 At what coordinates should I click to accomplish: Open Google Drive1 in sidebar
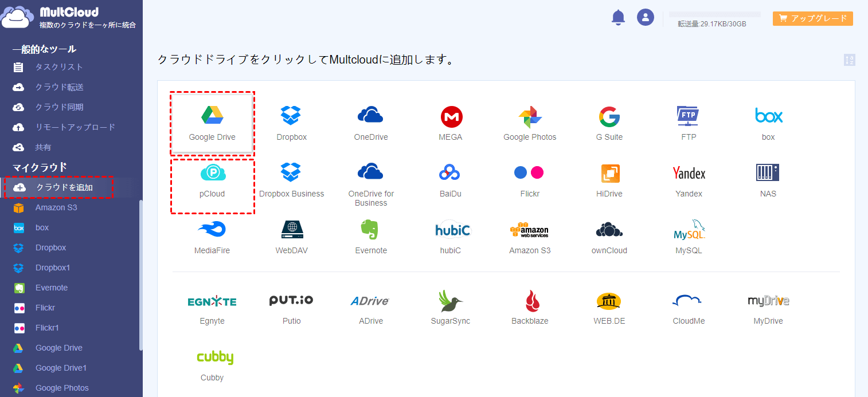coord(61,368)
